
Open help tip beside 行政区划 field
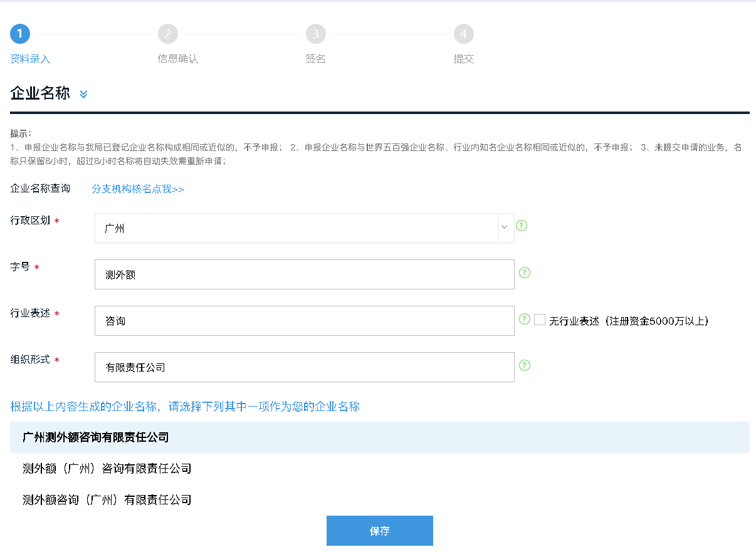521,226
